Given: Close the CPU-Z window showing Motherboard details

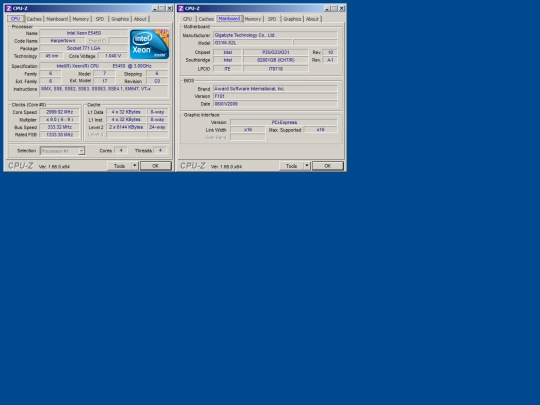Looking at the screenshot, I should [x=342, y=8].
